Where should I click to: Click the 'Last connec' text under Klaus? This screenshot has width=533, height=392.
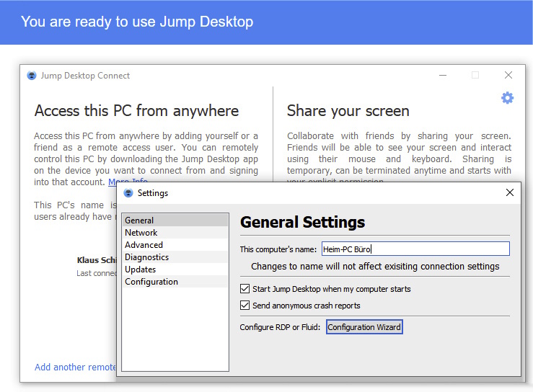[96, 273]
